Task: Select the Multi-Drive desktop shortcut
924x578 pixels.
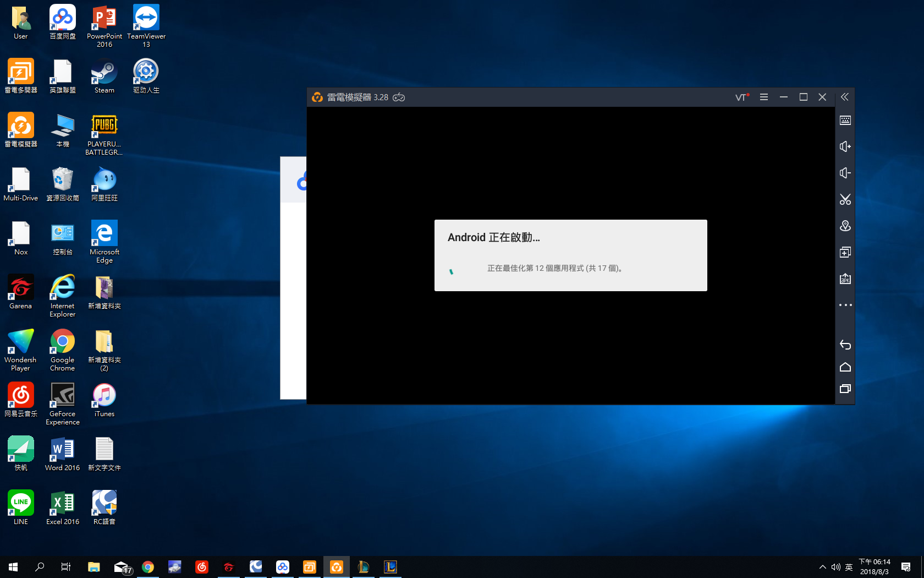Action: (x=21, y=184)
